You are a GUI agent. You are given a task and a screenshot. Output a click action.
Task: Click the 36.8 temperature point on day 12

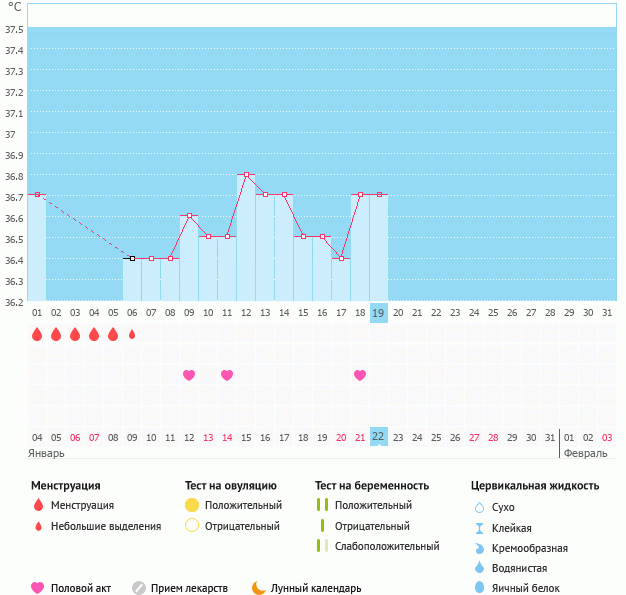[246, 174]
